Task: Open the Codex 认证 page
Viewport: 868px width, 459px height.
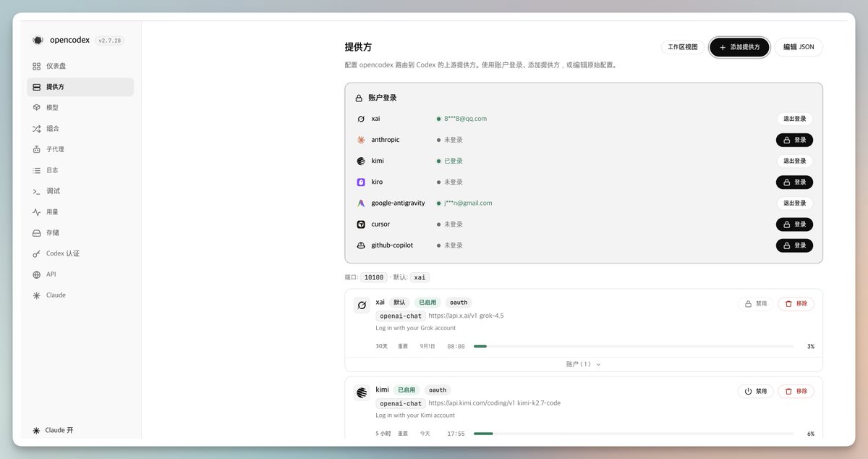Action: point(80,254)
